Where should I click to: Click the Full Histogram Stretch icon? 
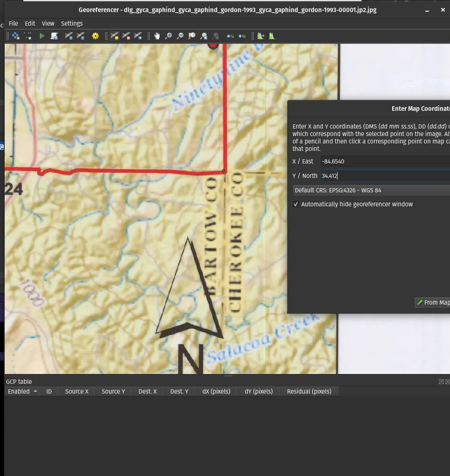pyautogui.click(x=272, y=36)
